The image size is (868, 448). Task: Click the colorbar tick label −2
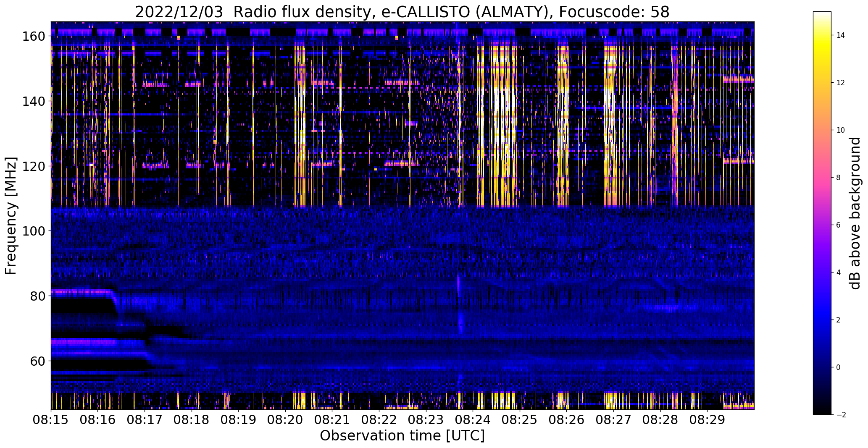pyautogui.click(x=841, y=415)
